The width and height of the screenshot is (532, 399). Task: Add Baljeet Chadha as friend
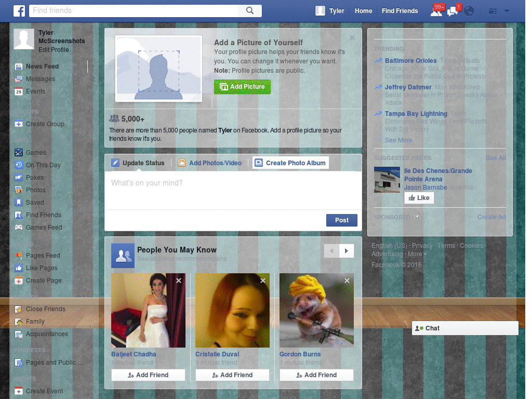pyautogui.click(x=148, y=375)
